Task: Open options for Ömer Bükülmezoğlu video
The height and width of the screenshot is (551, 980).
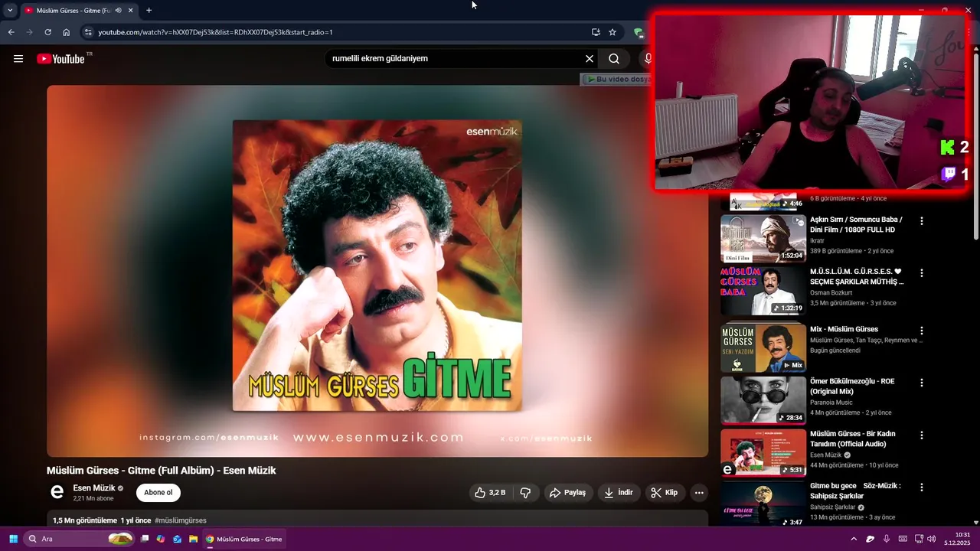Action: pos(922,382)
